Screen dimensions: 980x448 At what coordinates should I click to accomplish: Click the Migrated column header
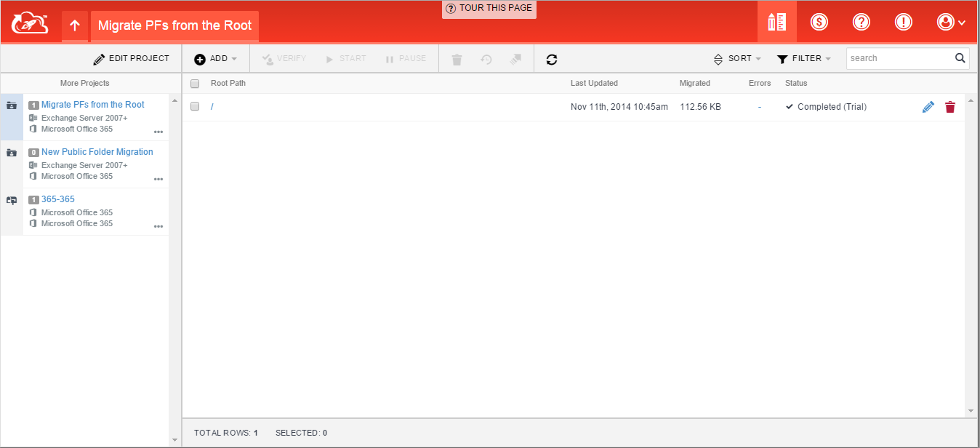pos(695,84)
